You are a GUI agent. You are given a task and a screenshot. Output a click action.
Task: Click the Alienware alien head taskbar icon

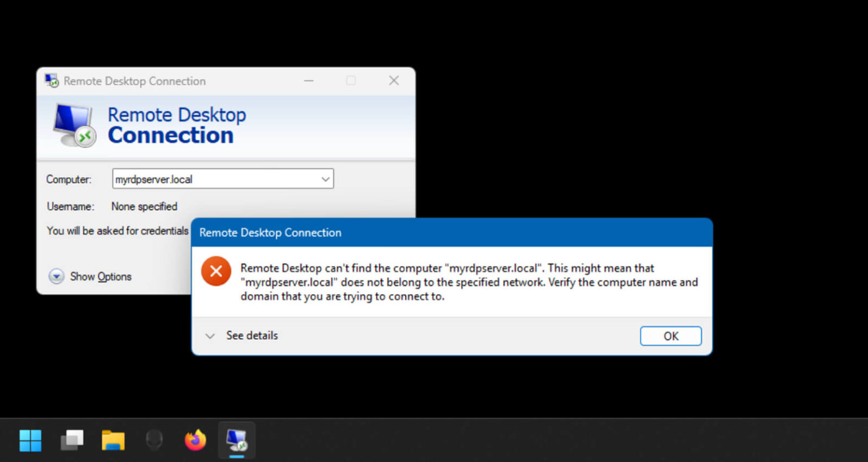point(154,440)
